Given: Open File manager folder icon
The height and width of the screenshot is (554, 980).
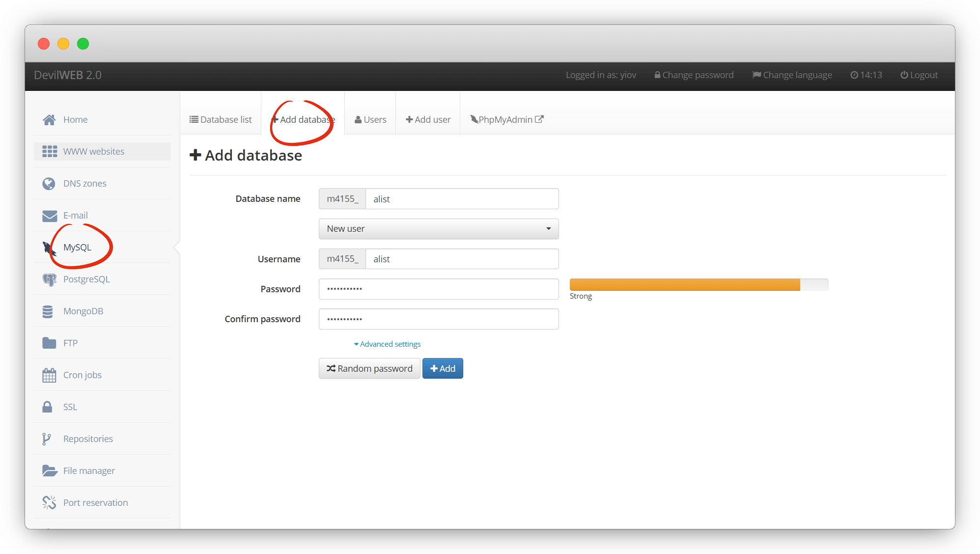Looking at the screenshot, I should [49, 471].
